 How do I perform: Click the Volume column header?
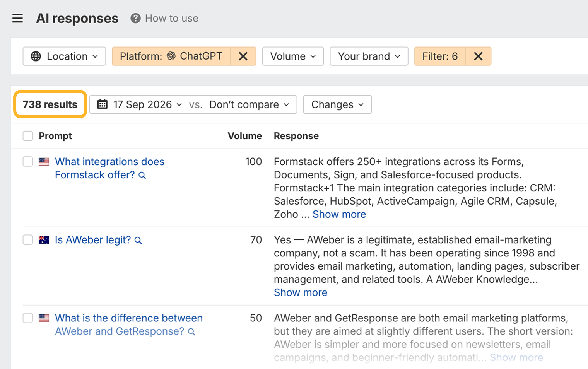click(244, 136)
